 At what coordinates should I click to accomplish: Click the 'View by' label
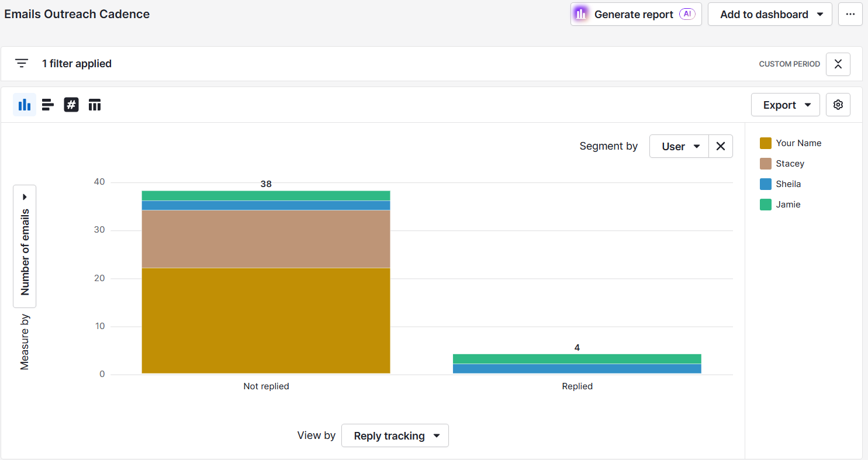click(x=316, y=435)
